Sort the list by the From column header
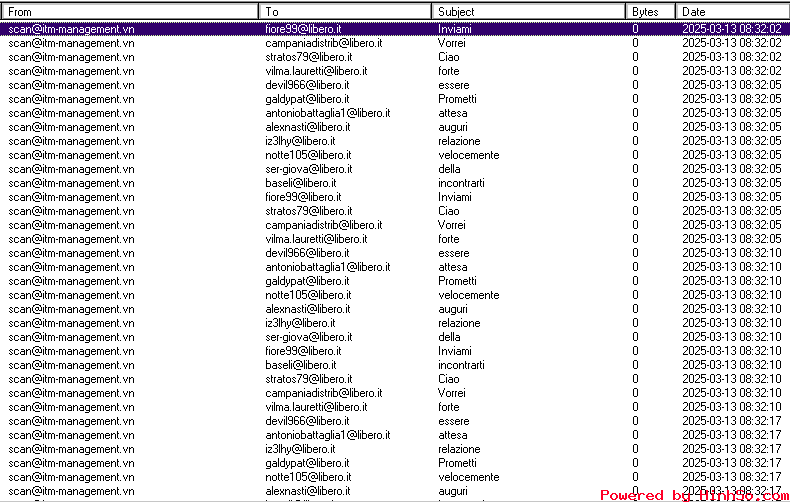The height and width of the screenshot is (502, 790). click(x=130, y=12)
